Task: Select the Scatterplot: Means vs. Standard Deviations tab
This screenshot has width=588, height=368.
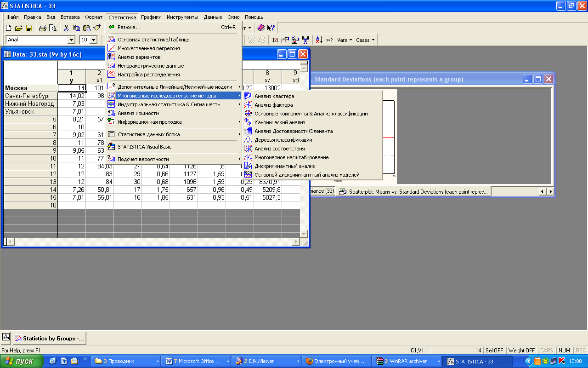Action: coord(414,191)
